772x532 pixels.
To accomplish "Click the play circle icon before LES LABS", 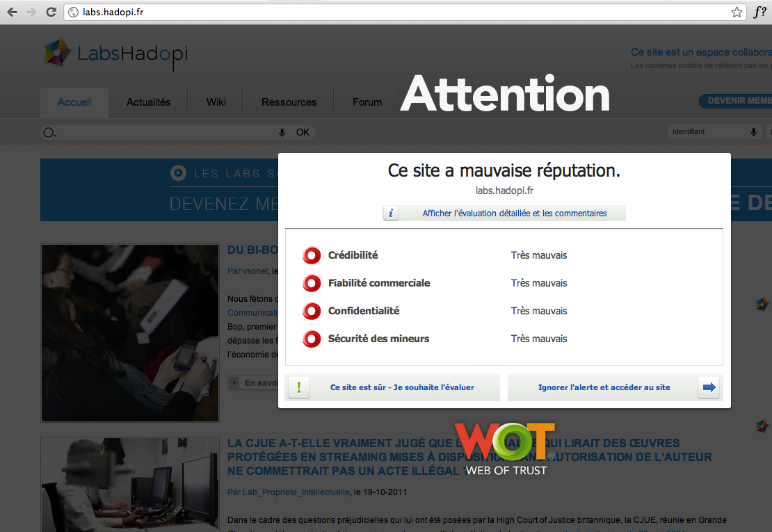I will coord(178,173).
